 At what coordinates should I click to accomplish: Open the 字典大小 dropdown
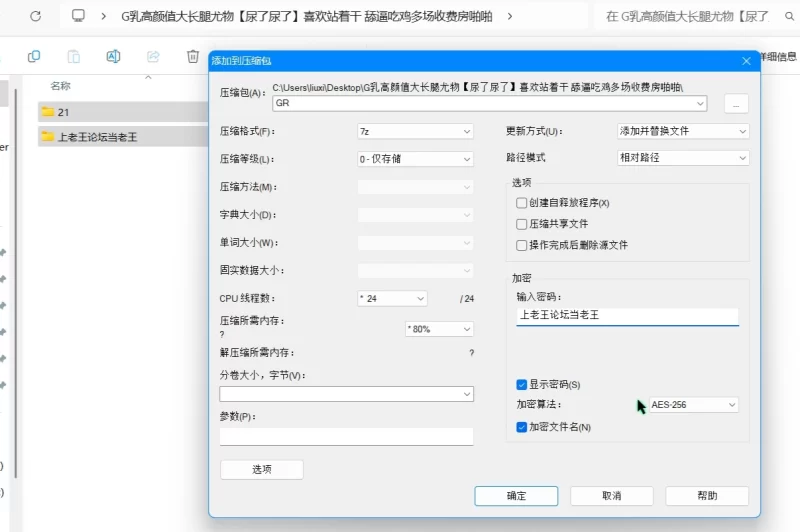[x=415, y=215]
